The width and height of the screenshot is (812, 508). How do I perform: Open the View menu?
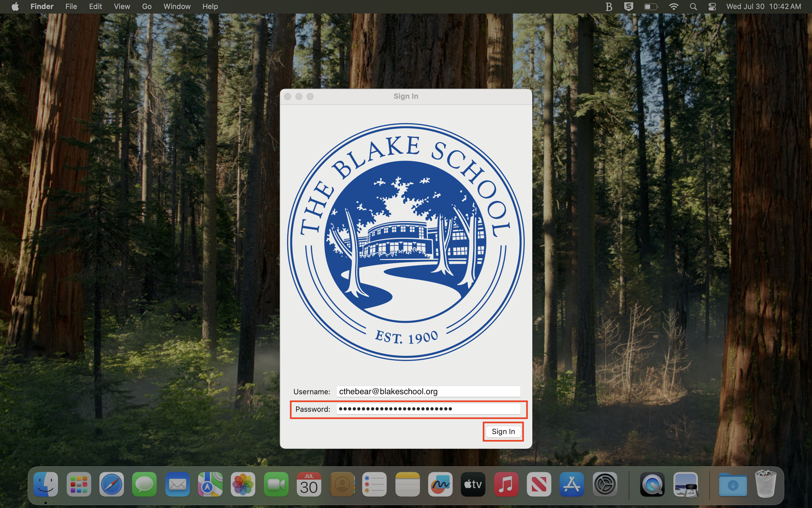[x=122, y=6]
